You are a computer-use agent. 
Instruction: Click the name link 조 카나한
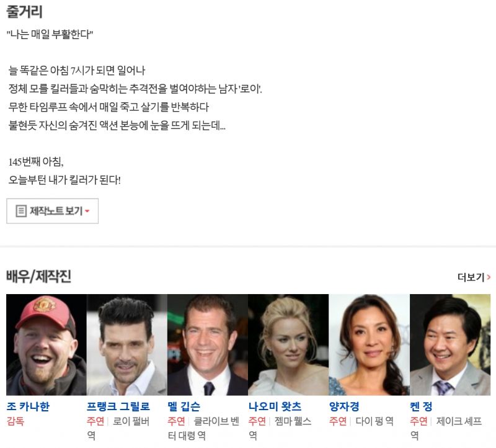tap(28, 406)
